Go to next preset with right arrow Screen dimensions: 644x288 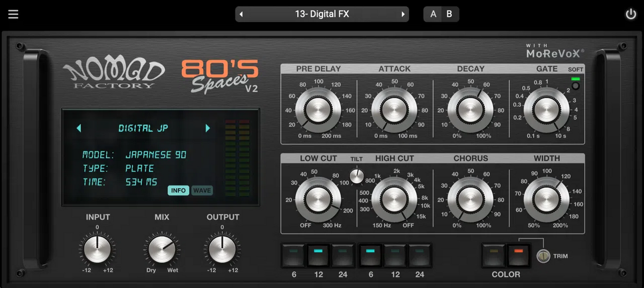click(402, 14)
